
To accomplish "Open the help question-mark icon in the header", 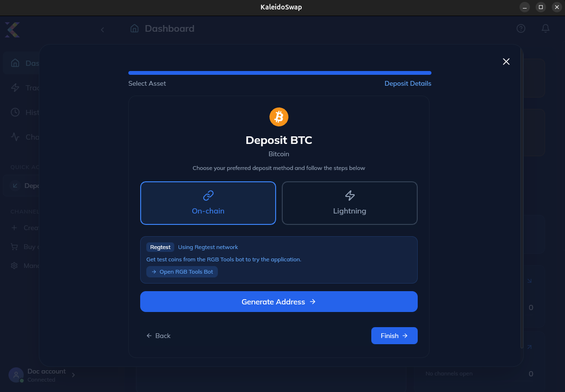I will click(520, 28).
